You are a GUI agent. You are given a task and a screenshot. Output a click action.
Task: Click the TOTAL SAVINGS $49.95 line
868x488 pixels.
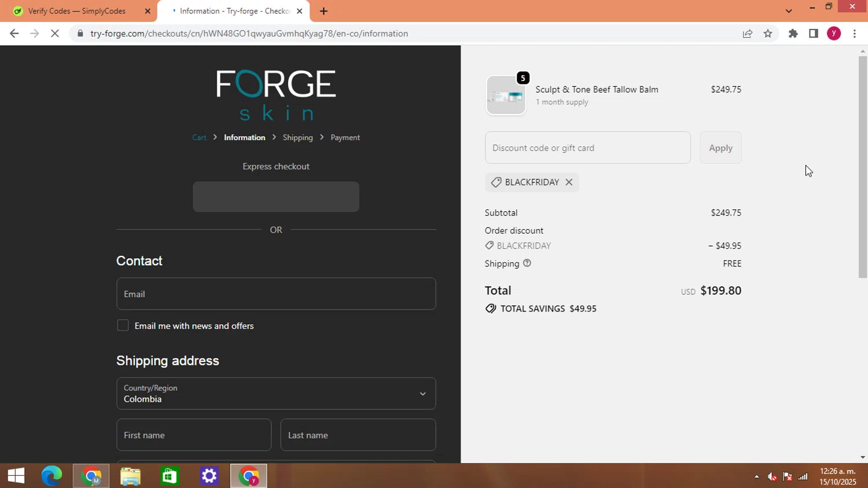coord(540,309)
